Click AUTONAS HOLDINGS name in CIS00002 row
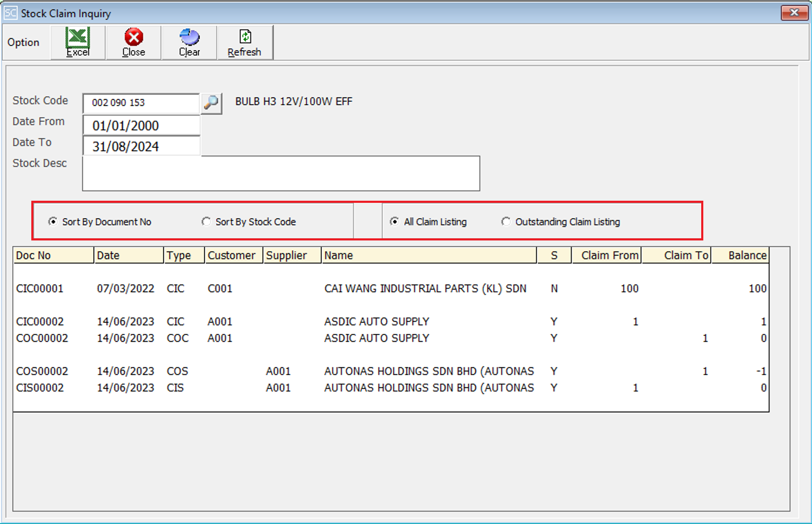 (429, 388)
